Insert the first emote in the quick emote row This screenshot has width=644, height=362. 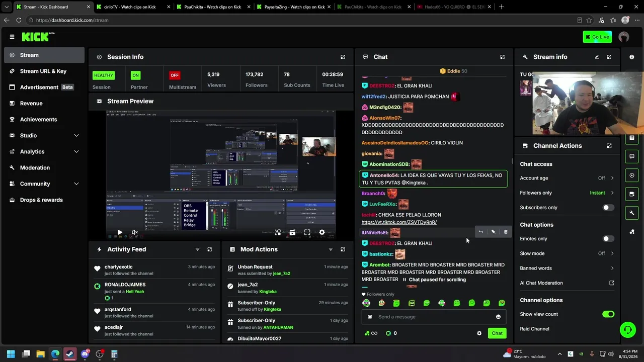tap(366, 303)
